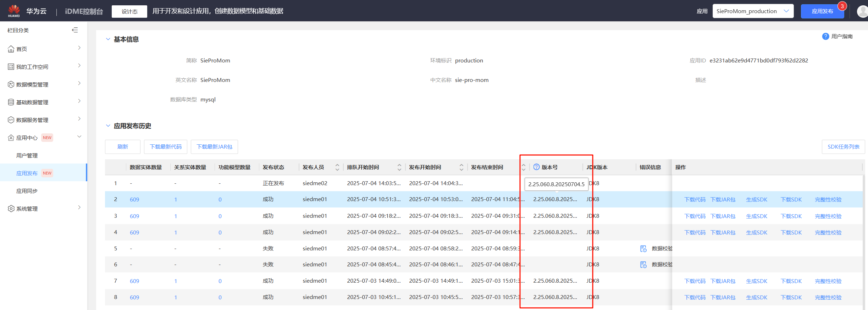
Task: Click the 刷新 button
Action: tap(123, 147)
